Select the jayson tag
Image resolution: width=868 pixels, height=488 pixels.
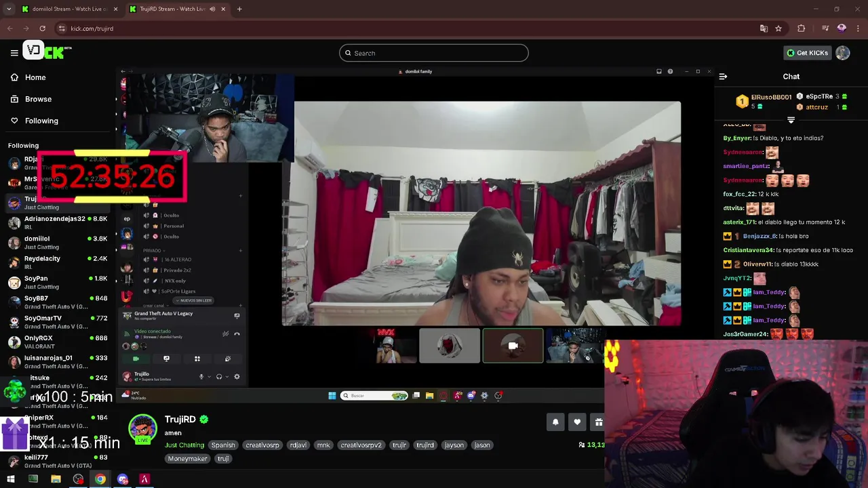(454, 445)
